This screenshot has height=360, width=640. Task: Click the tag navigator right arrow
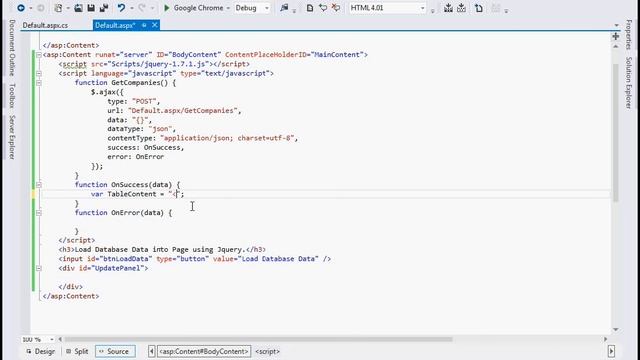tap(611, 351)
